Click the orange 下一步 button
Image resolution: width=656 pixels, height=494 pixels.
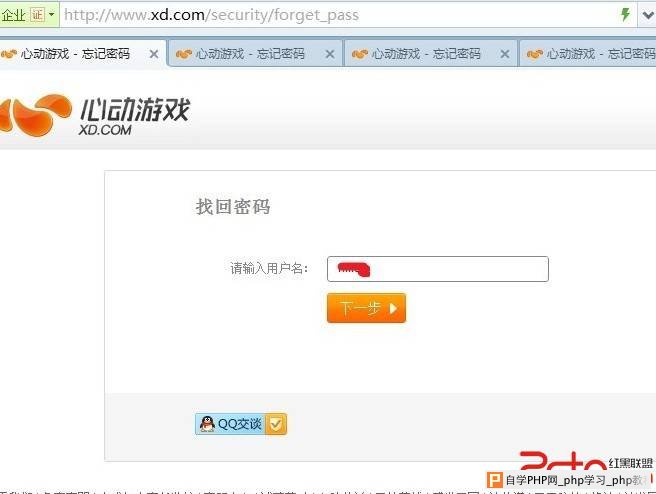[x=366, y=308]
